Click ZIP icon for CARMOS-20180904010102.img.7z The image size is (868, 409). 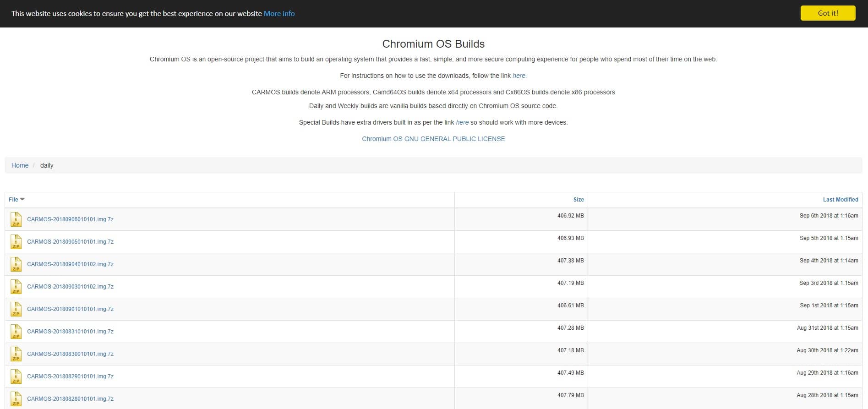[x=16, y=264]
